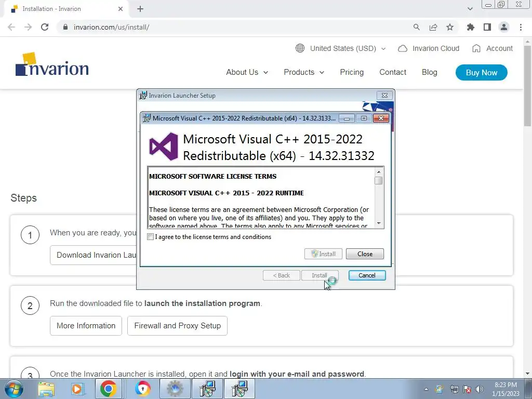This screenshot has width=532, height=399.
Task: Click the license terms scrollbar thumb
Action: point(379,180)
